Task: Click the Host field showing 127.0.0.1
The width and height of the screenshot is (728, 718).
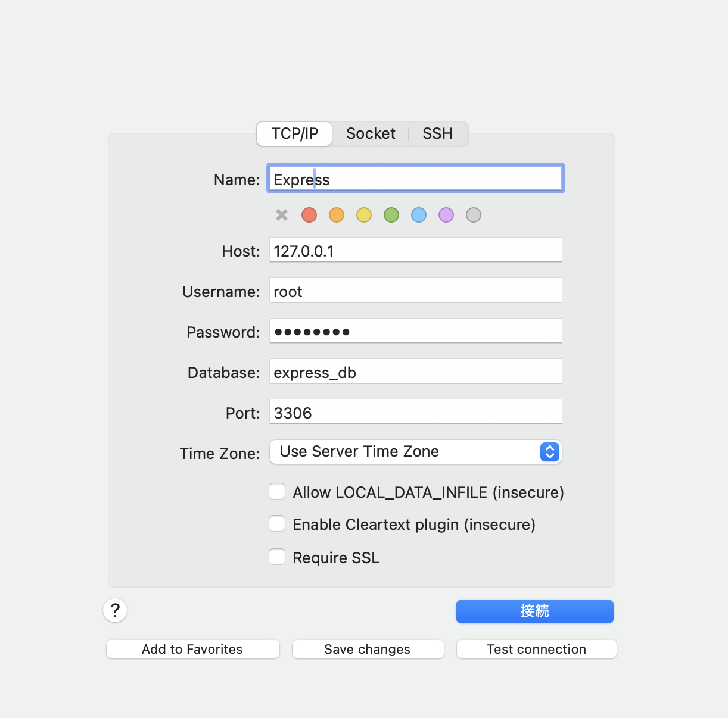Action: click(x=415, y=249)
